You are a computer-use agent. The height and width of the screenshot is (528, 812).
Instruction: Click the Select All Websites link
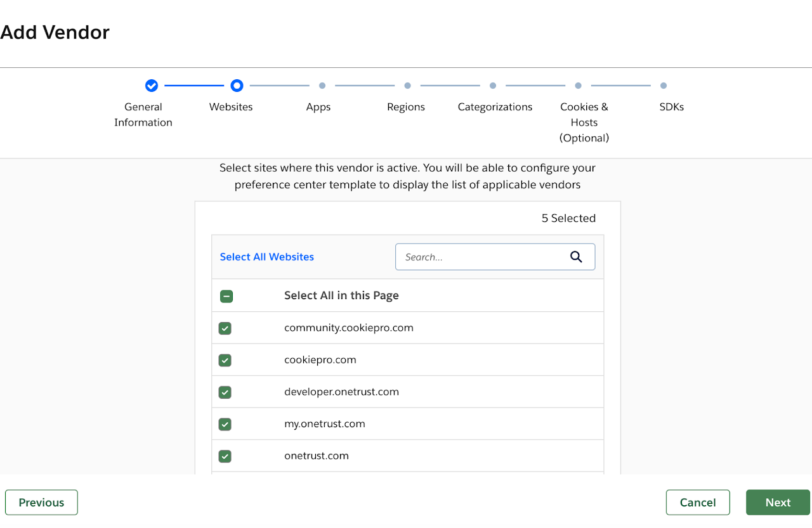[267, 257]
